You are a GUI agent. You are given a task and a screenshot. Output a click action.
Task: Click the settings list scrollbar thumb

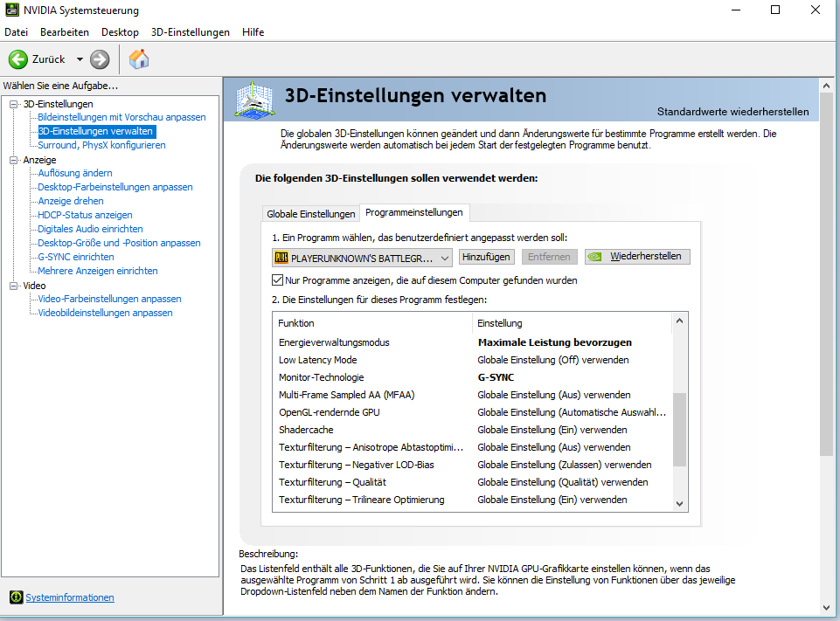pos(679,430)
